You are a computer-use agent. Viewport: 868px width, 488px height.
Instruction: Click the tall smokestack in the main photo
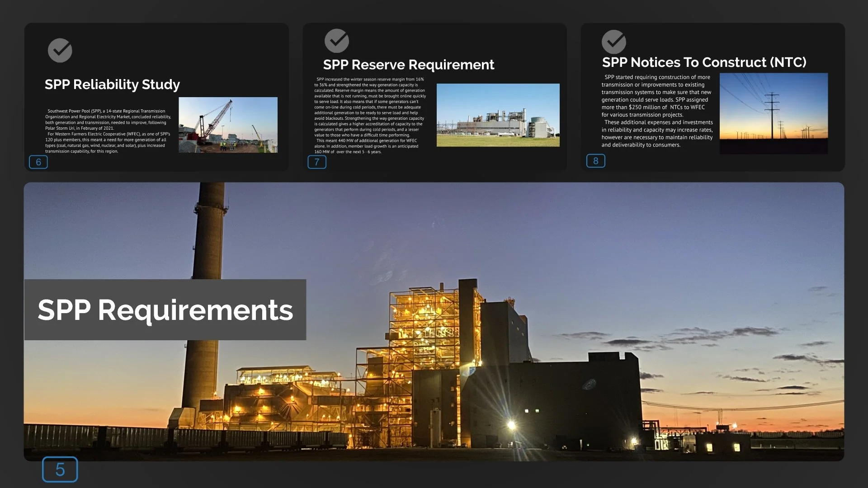[209, 235]
